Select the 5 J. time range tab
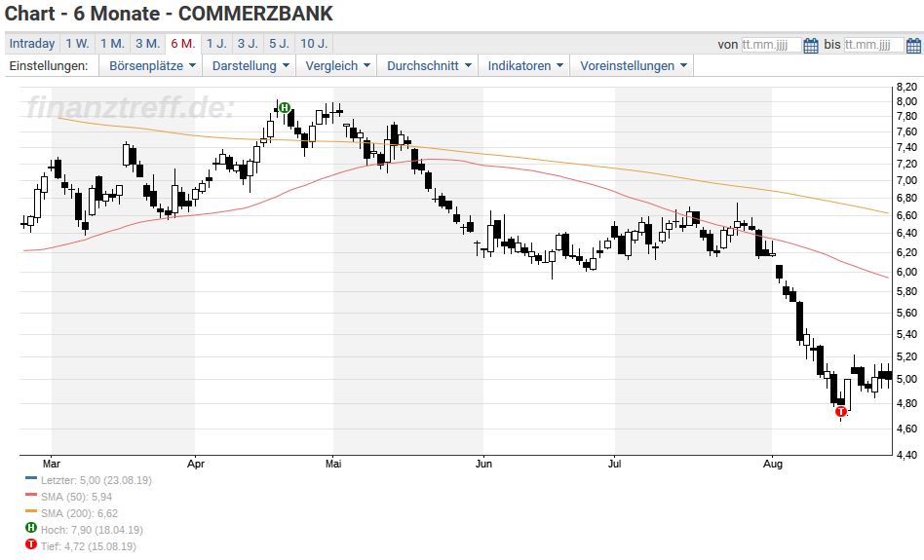924x560 pixels. click(x=280, y=44)
